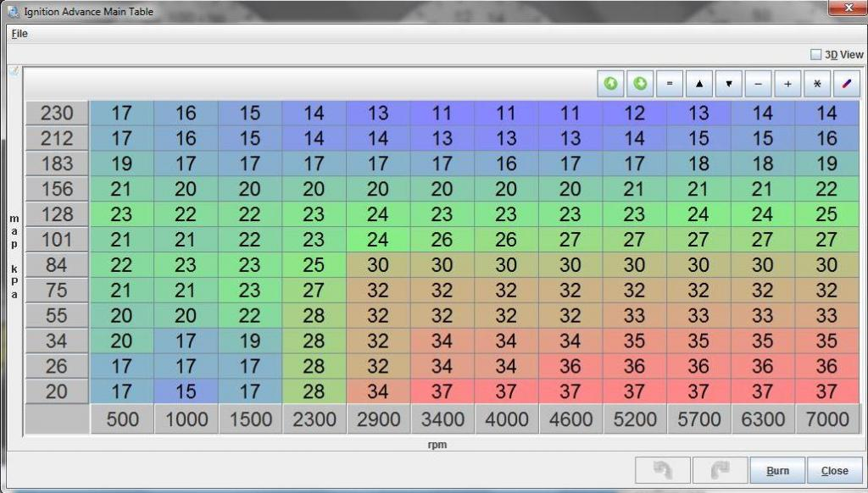
Task: Select cell 24 at 128 kPa, 2900 rpm
Action: point(378,214)
